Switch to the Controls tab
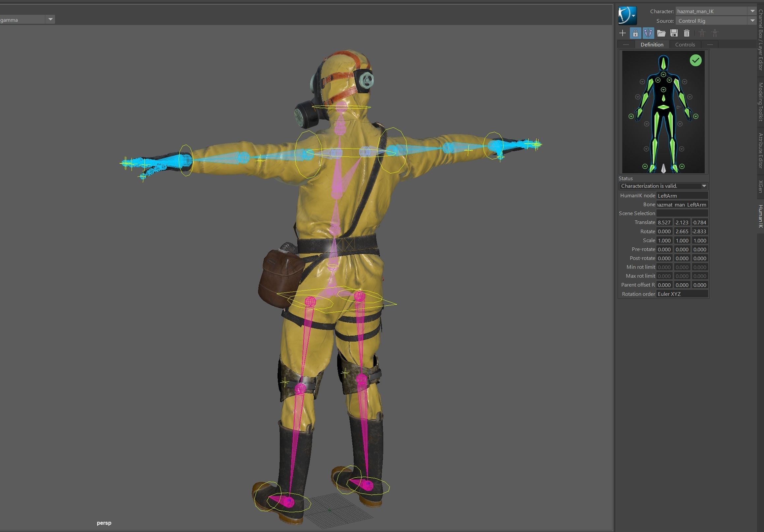 [x=685, y=44]
